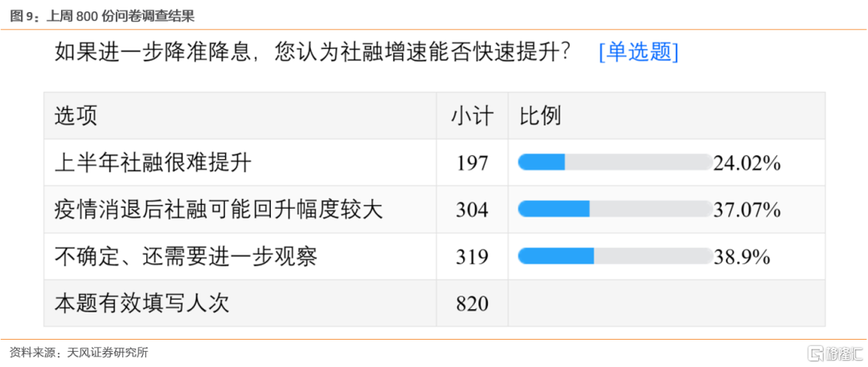Click the 38.9% progress bar

615,255
